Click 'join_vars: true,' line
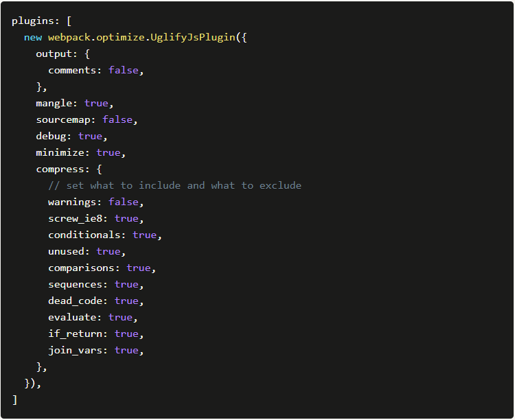Screen dimensions: 515x420 [96, 351]
